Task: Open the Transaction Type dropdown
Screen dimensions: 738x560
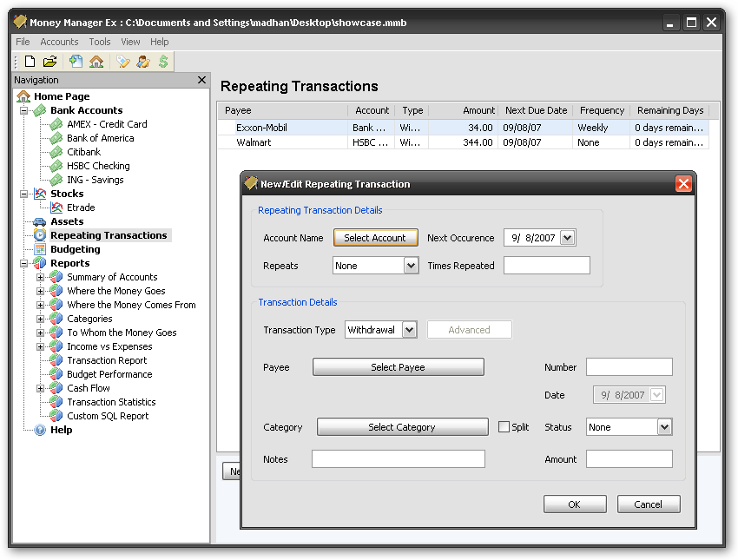Action: pos(409,330)
